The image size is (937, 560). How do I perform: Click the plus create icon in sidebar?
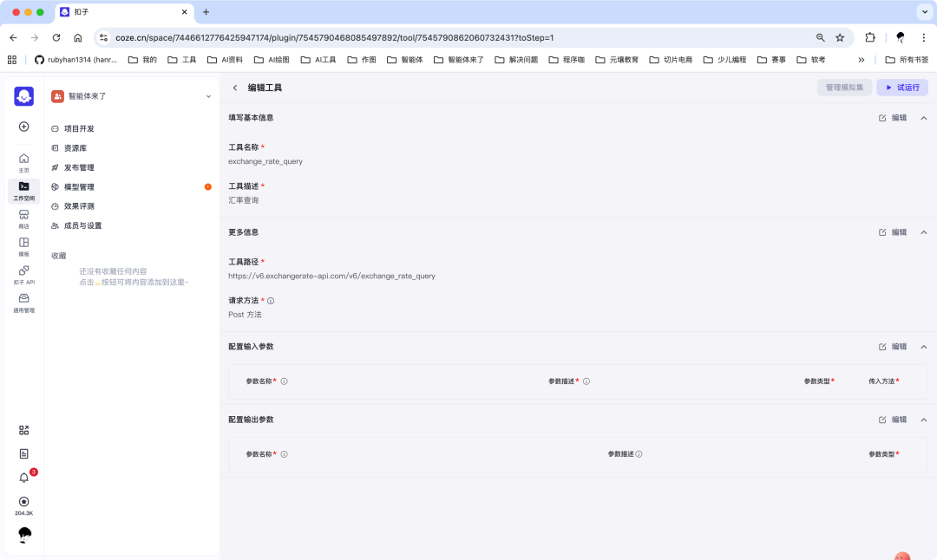(24, 127)
